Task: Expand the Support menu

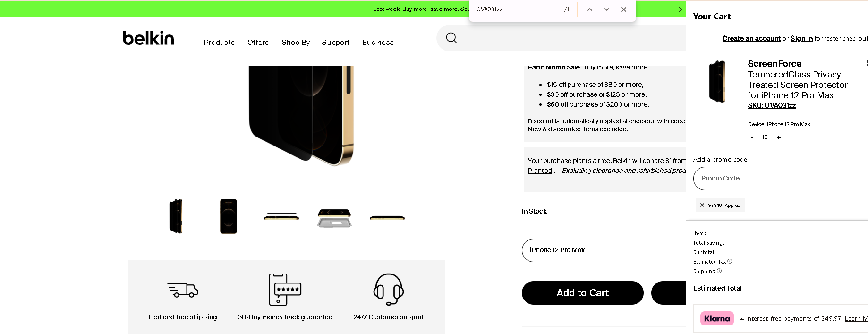Action: point(335,43)
